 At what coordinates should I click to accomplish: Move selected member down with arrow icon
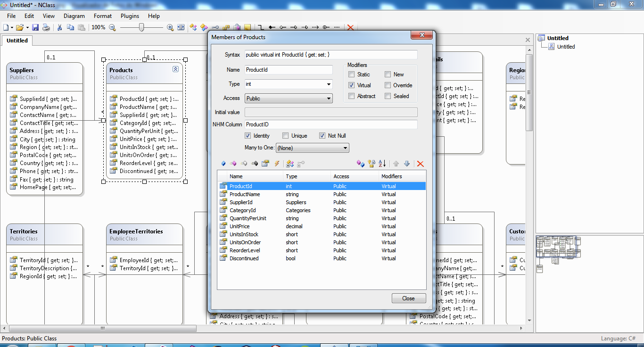tap(407, 164)
